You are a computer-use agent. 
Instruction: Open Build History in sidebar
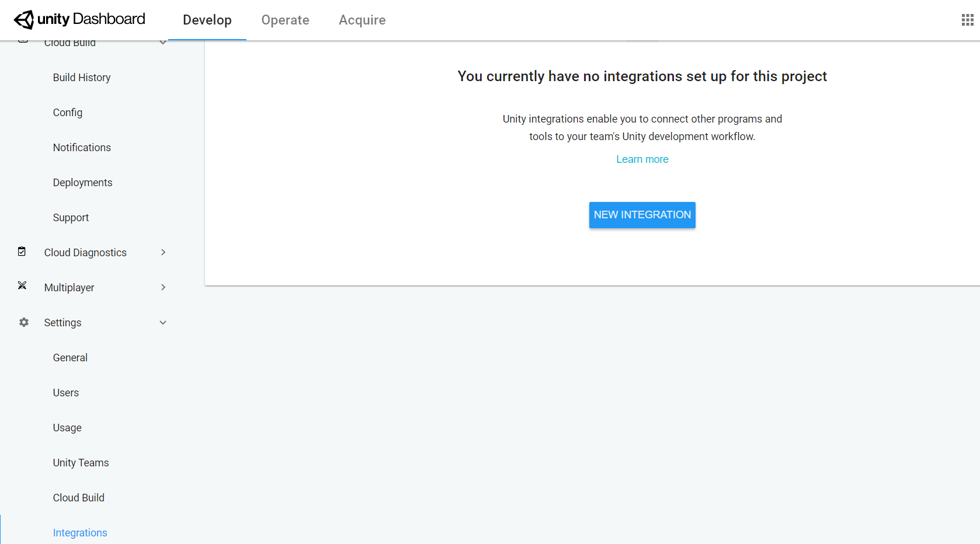(82, 78)
